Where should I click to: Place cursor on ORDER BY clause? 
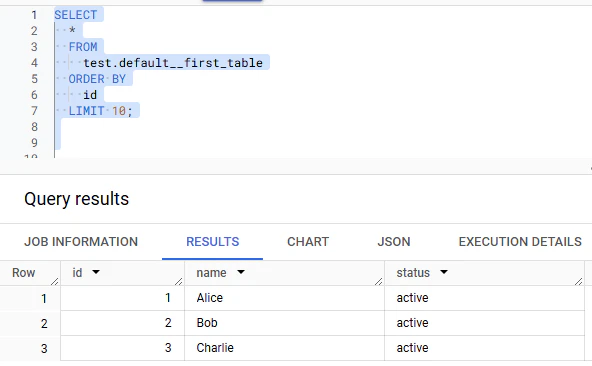(x=97, y=79)
